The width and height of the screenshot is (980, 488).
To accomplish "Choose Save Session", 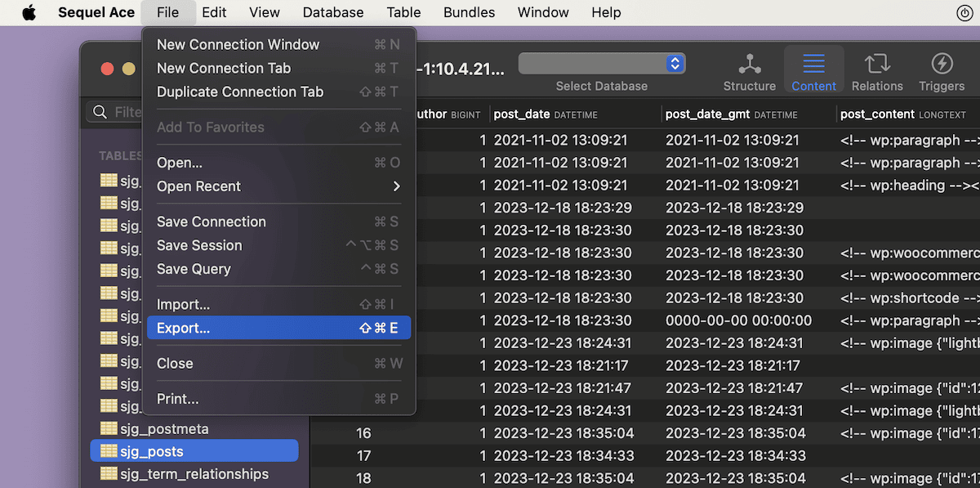I will 278,245.
